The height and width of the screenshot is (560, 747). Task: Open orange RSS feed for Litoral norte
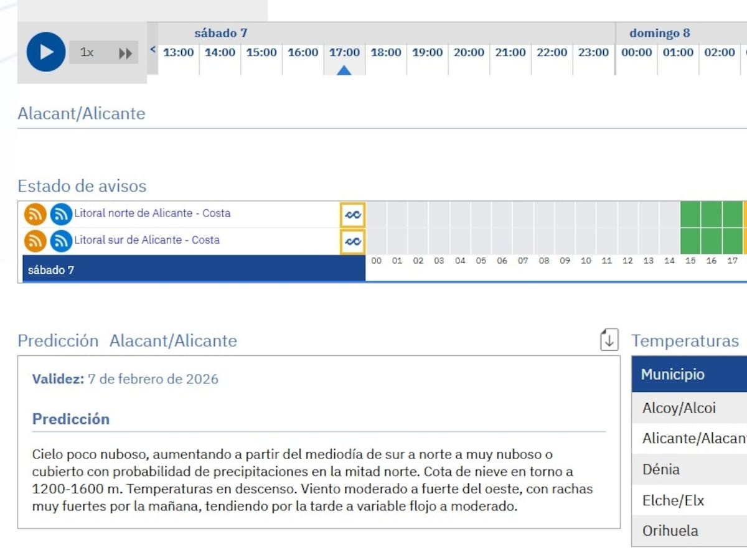pyautogui.click(x=35, y=214)
